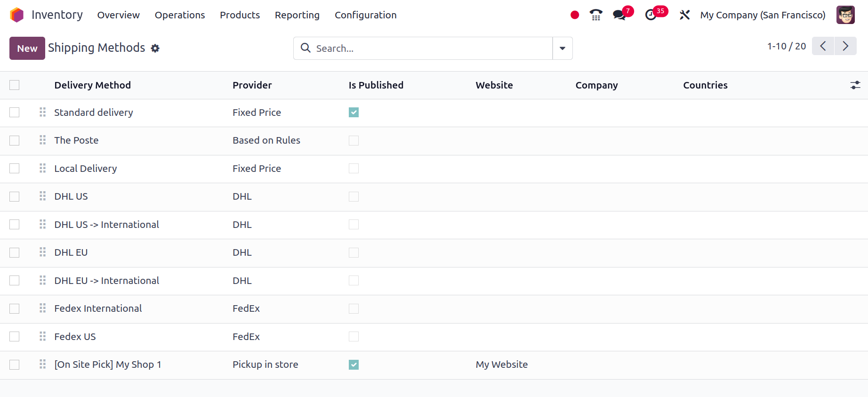
Task: Open the company switcher dropdown
Action: pos(763,15)
